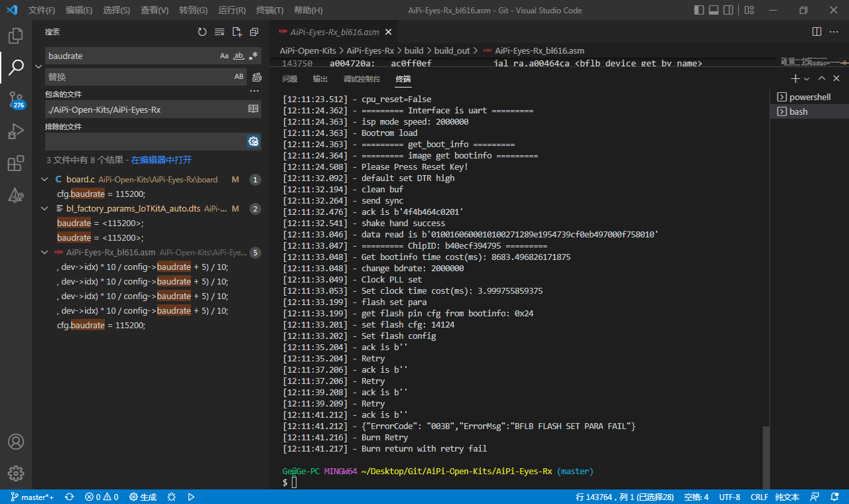Viewport: 849px width, 504px height.
Task: Open the CMake view in activity bar
Action: tap(16, 195)
